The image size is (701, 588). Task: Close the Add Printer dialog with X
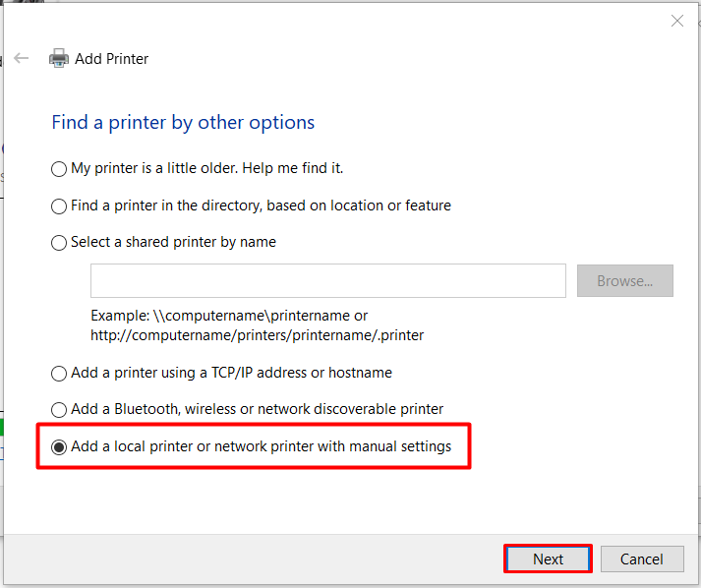677,21
